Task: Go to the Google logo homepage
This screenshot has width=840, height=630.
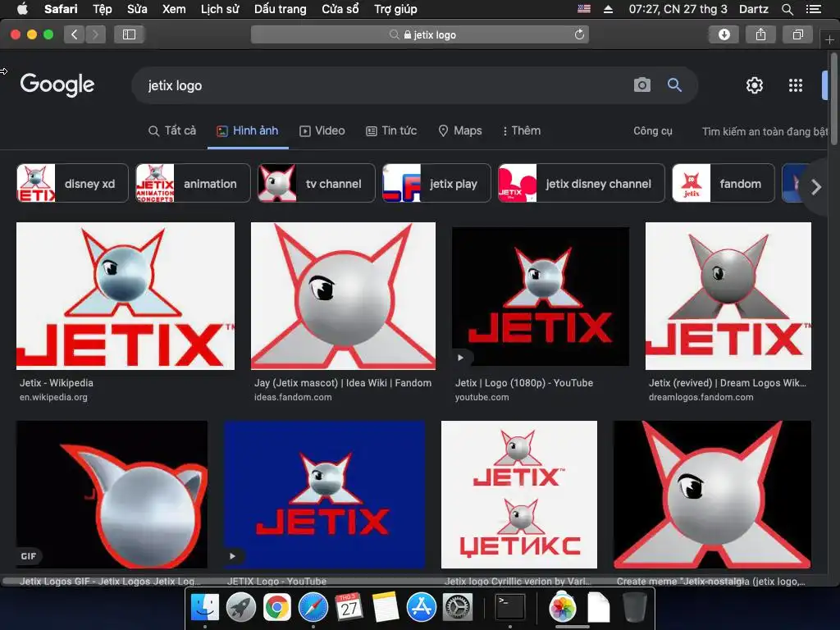Action: (57, 84)
